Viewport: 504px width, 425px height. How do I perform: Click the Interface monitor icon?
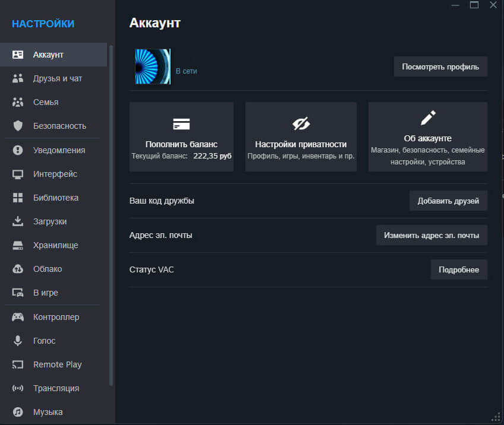point(18,174)
